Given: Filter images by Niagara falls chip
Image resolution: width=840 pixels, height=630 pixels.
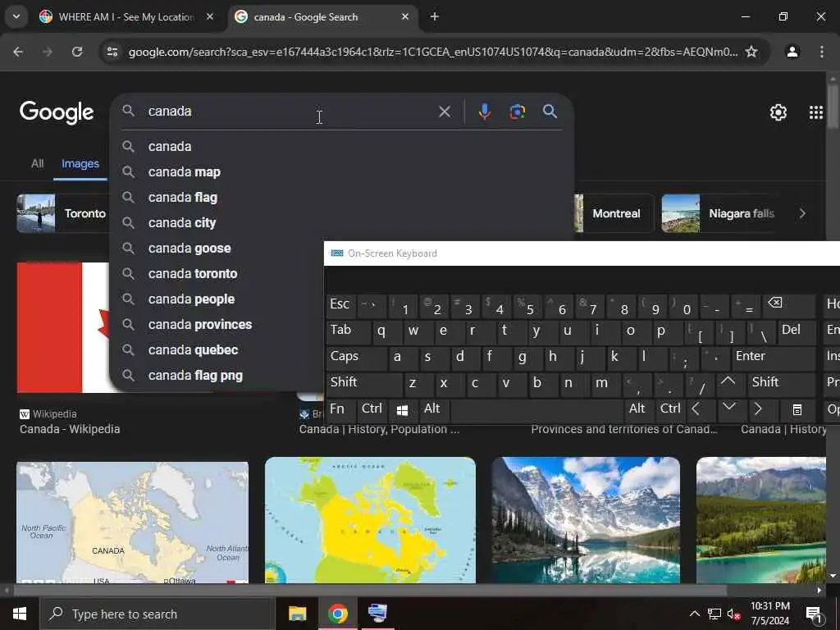Looking at the screenshot, I should pyautogui.click(x=719, y=213).
